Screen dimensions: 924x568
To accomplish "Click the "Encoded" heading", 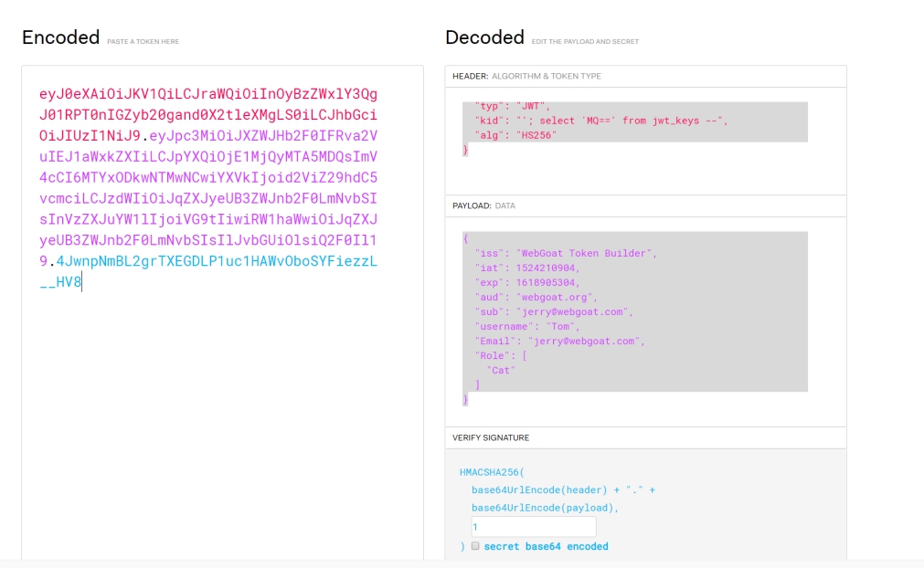I will pyautogui.click(x=60, y=37).
